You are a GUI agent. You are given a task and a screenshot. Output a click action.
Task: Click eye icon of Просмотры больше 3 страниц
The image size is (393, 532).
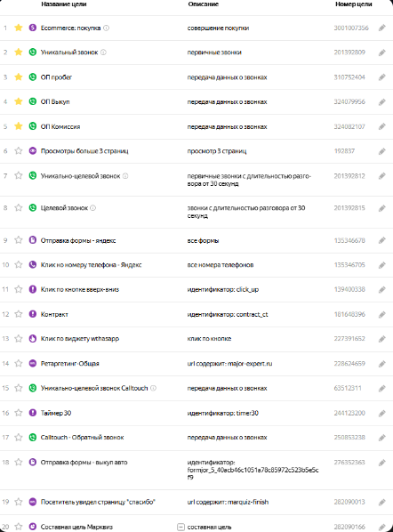[33, 151]
